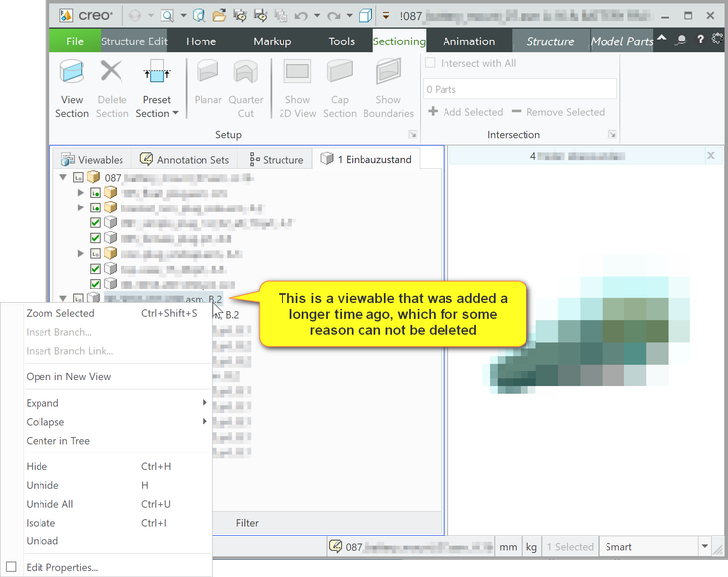Click the annotation icon in the status bar
This screenshot has width=728, height=577.
pos(335,546)
